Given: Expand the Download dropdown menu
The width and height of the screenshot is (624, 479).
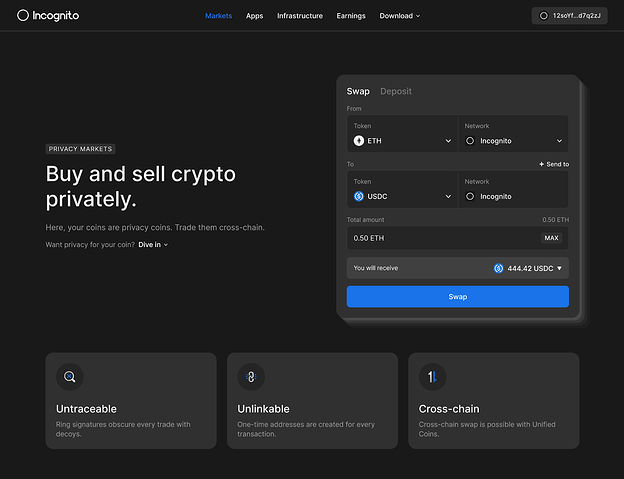Looking at the screenshot, I should click(x=400, y=16).
